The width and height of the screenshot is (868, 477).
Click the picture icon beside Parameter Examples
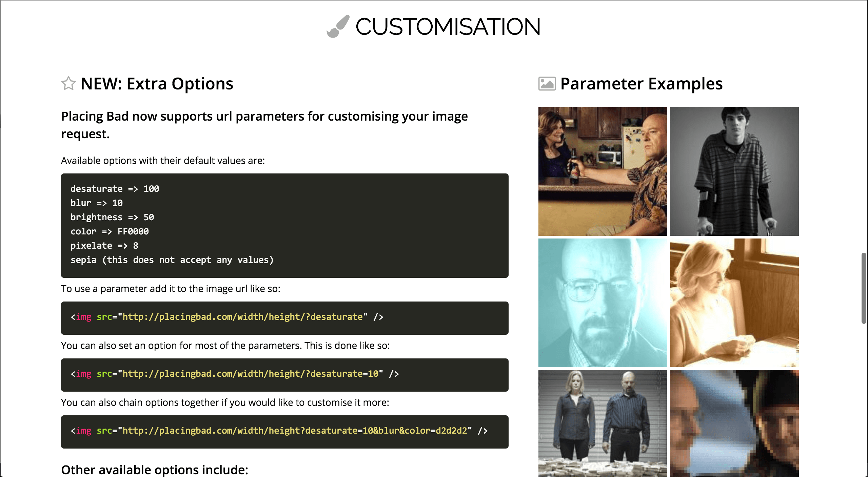547,84
